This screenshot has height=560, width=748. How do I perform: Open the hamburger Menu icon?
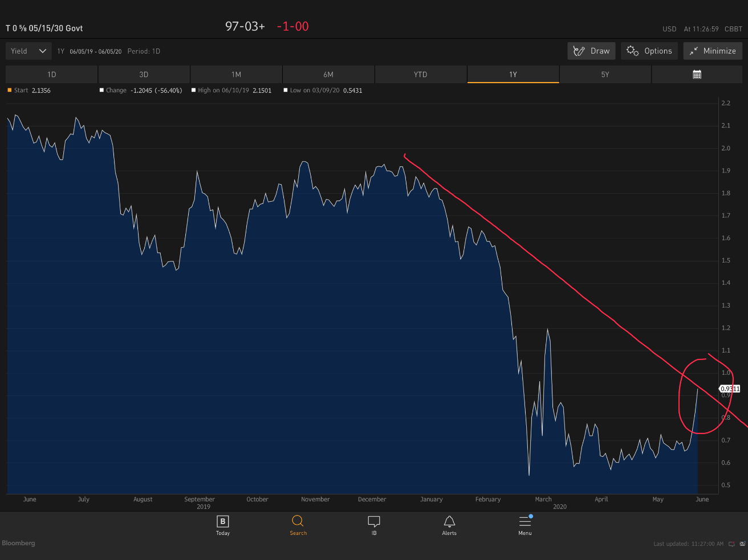click(525, 521)
